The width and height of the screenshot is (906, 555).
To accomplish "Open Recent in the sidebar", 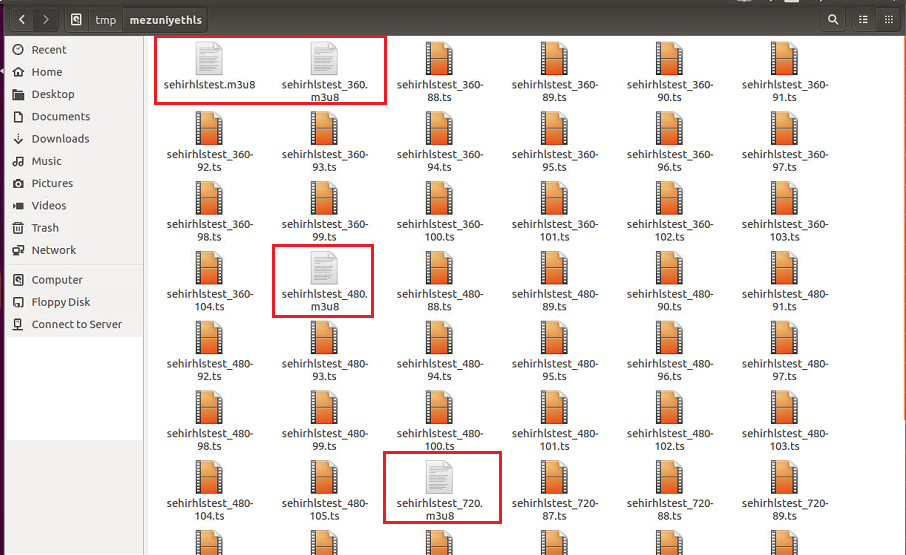I will pos(74,50).
